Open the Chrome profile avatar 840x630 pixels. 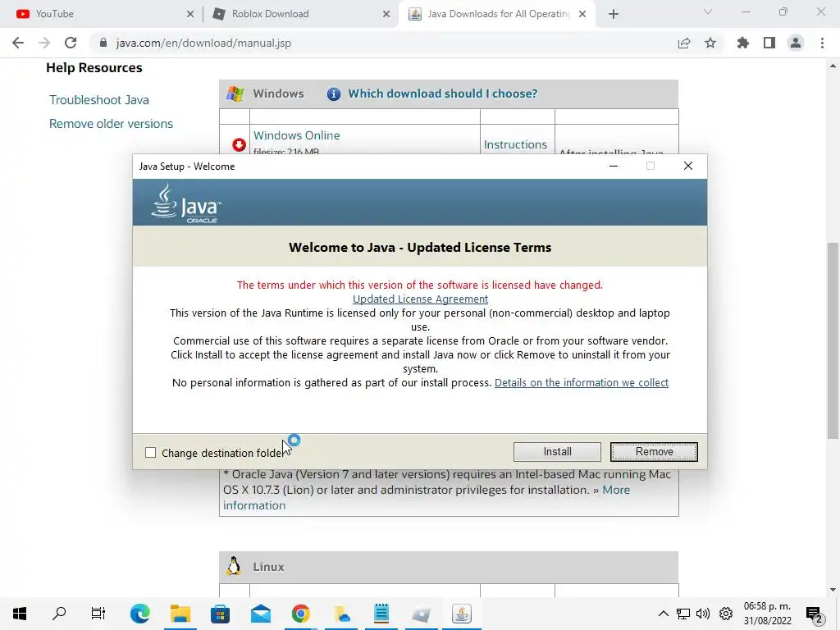[796, 43]
